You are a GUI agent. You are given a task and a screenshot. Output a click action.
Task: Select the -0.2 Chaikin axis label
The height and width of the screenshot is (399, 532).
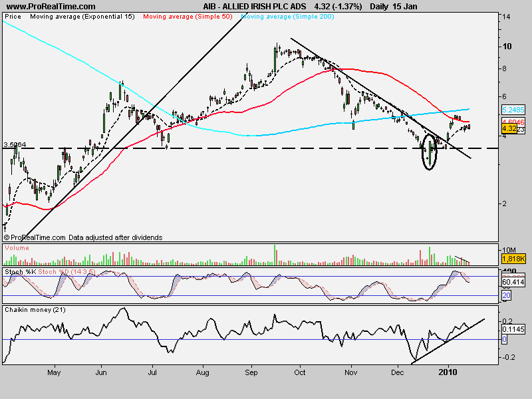pos(508,357)
